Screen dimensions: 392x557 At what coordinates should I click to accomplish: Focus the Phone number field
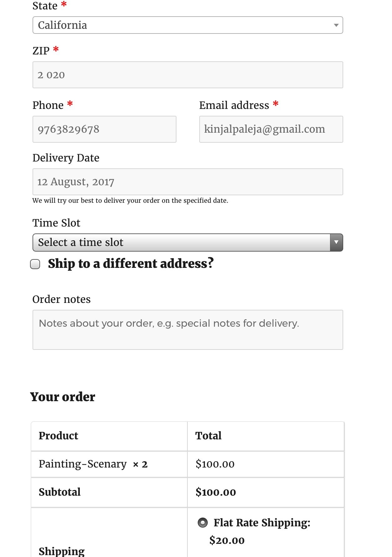click(x=104, y=129)
